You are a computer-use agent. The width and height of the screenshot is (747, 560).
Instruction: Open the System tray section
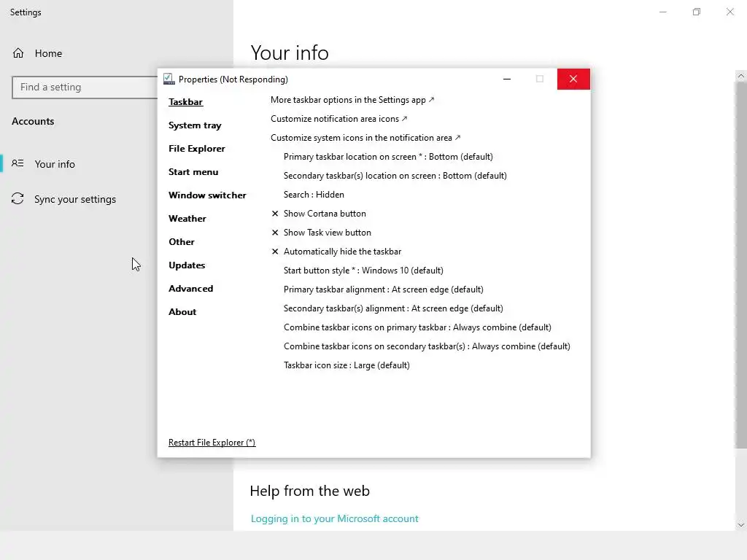coord(195,125)
